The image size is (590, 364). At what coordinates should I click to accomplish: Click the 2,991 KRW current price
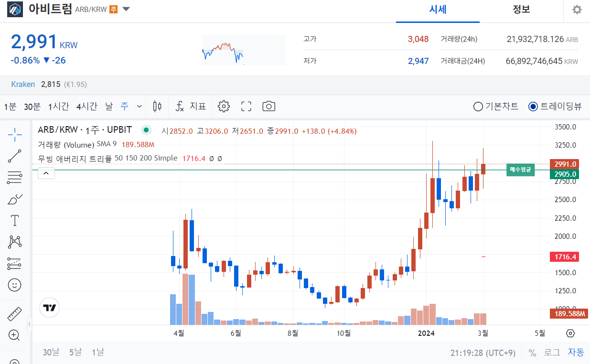tap(44, 43)
